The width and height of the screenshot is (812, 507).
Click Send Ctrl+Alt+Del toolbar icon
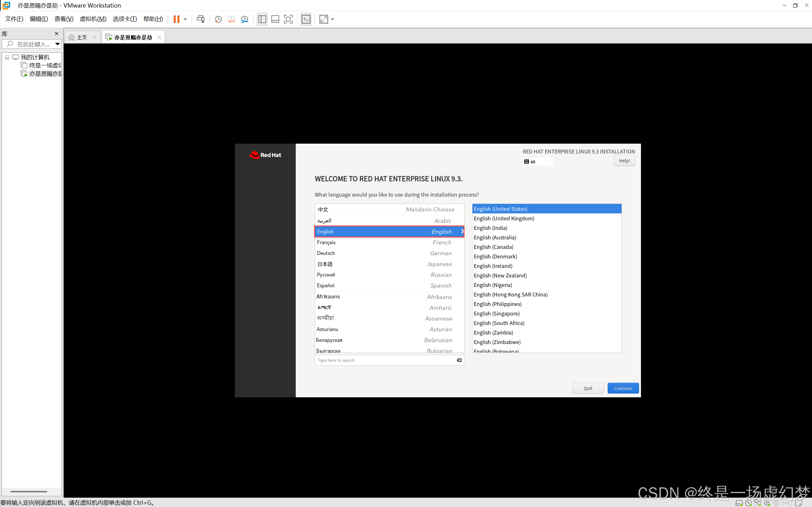201,19
